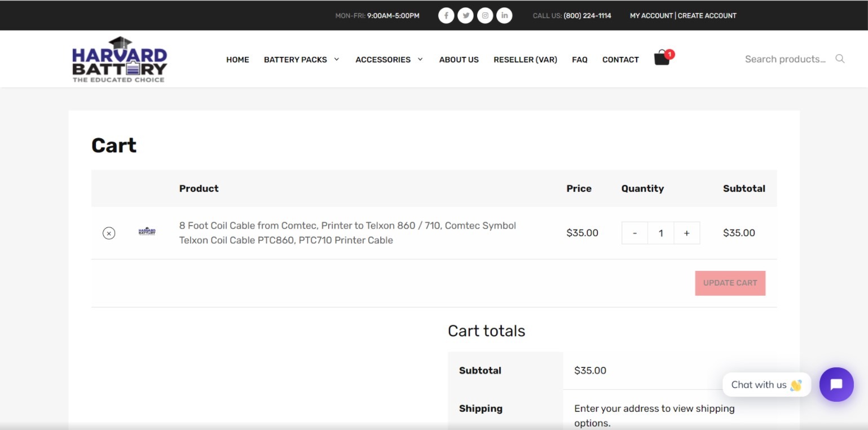Click the Shipping label in Cart totals
This screenshot has width=868, height=430.
click(x=481, y=409)
